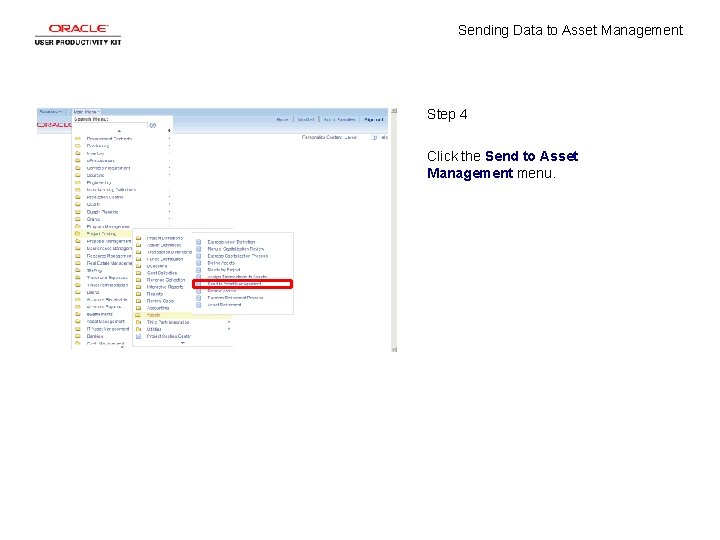720x540 pixels.
Task: Click the Express Asset Definition page icon
Action: pos(199,242)
